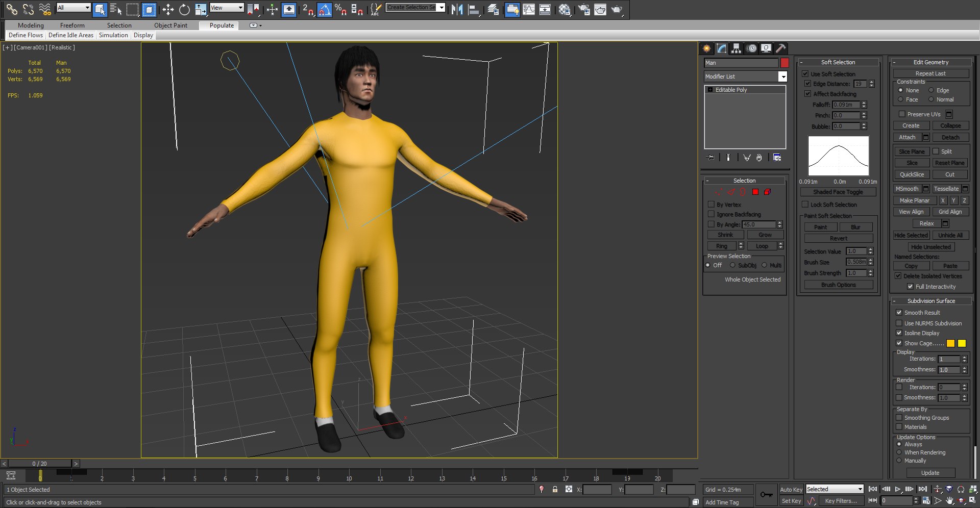Select Element sub-object level icon
The image size is (980, 508).
tap(767, 192)
